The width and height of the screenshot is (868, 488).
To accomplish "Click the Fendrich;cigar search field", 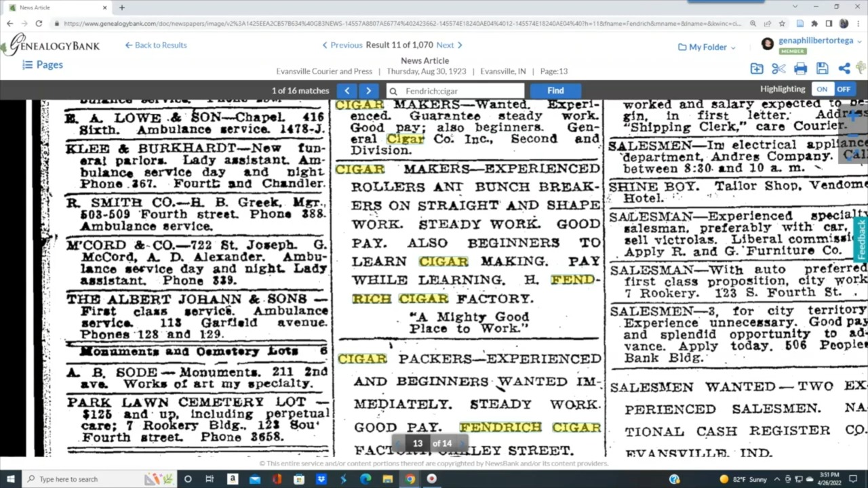I will (x=456, y=91).
